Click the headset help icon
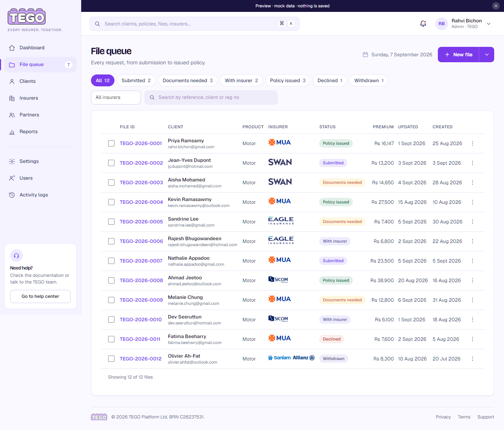The height and width of the screenshot is (430, 504). 16,256
